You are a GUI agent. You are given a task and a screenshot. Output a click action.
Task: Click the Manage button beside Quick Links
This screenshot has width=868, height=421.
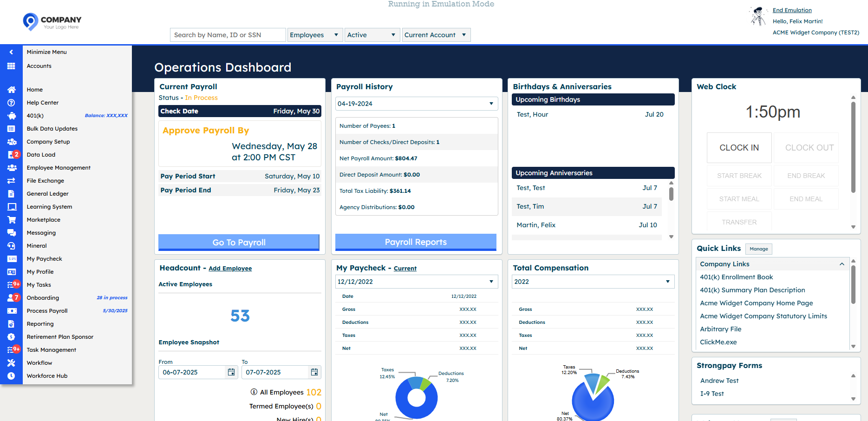759,249
